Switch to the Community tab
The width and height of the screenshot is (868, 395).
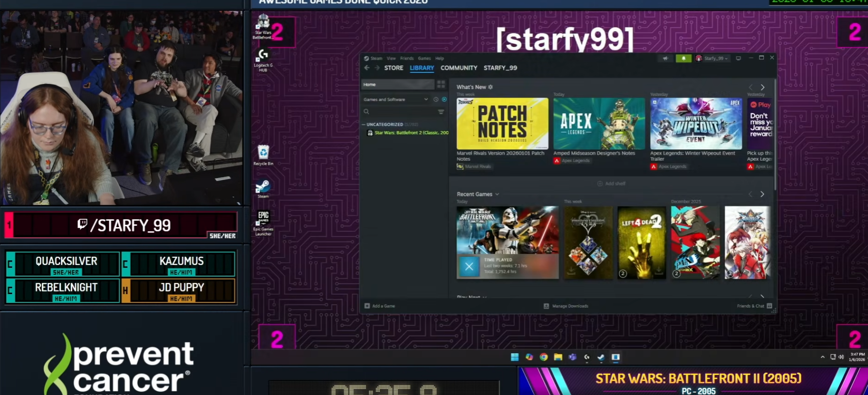459,68
